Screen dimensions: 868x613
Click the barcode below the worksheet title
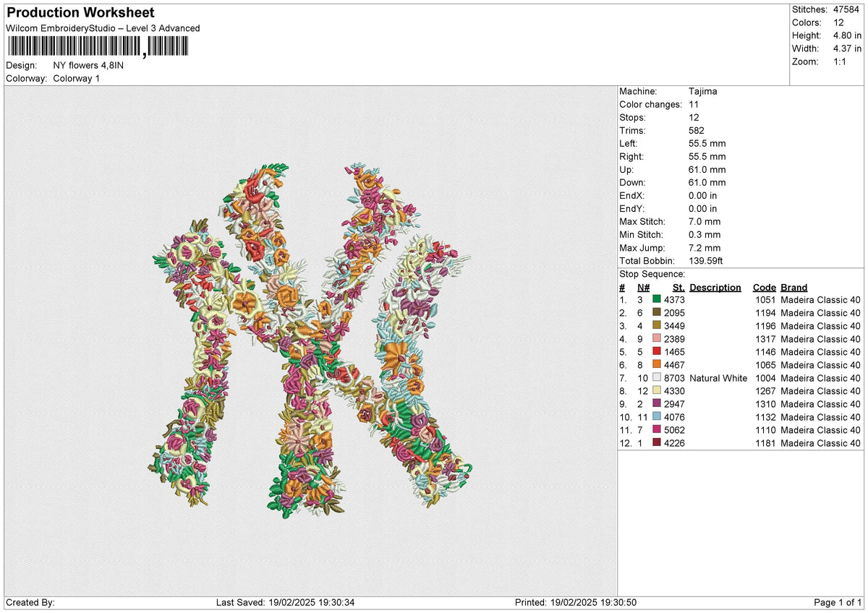tap(97, 48)
